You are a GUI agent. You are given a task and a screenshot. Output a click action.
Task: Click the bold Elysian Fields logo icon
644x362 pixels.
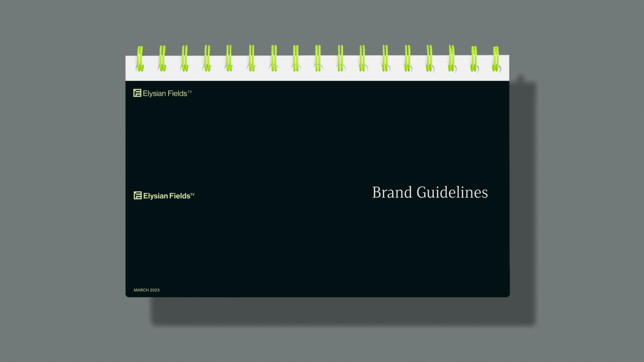coord(137,195)
